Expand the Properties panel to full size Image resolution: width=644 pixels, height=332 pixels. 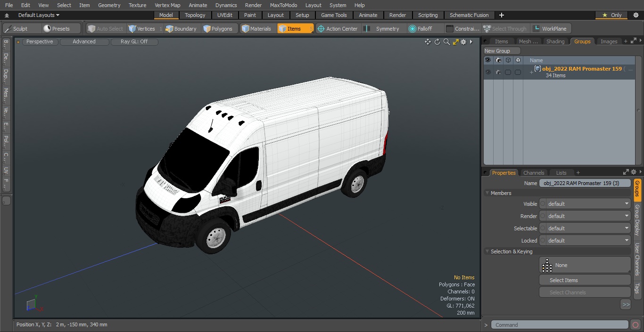(626, 172)
